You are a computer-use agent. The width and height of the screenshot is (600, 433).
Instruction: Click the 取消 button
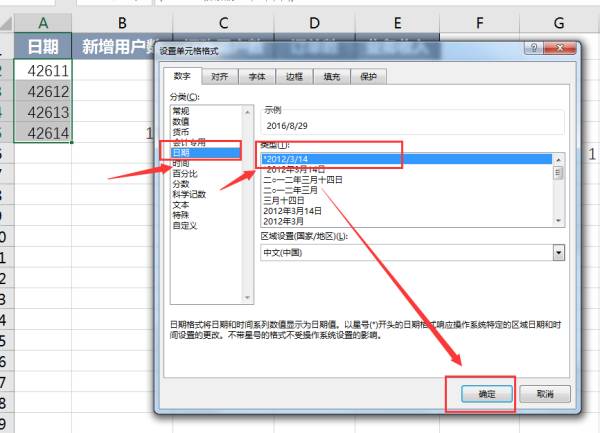click(545, 394)
